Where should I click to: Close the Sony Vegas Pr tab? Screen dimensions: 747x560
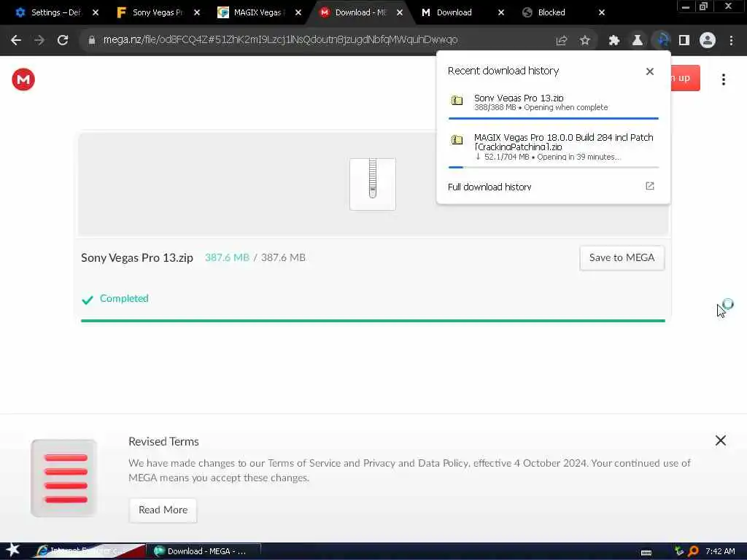(197, 13)
